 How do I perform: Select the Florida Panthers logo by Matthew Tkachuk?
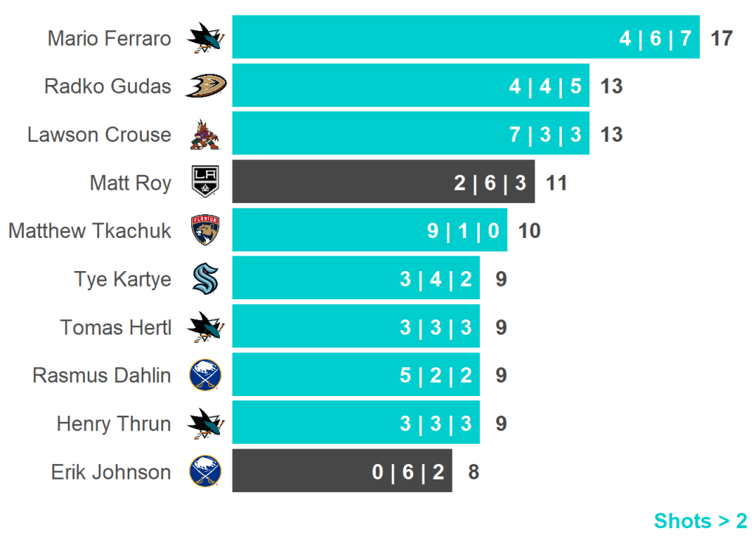(205, 230)
